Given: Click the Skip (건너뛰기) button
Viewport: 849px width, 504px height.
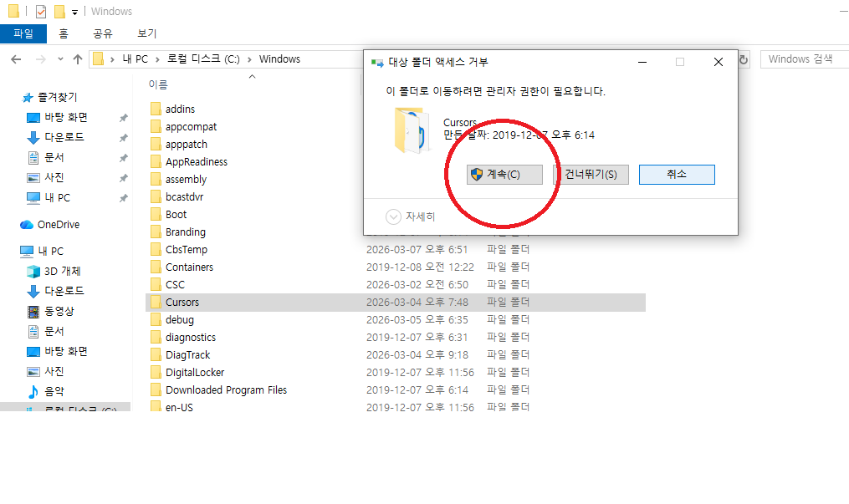Looking at the screenshot, I should [x=591, y=175].
